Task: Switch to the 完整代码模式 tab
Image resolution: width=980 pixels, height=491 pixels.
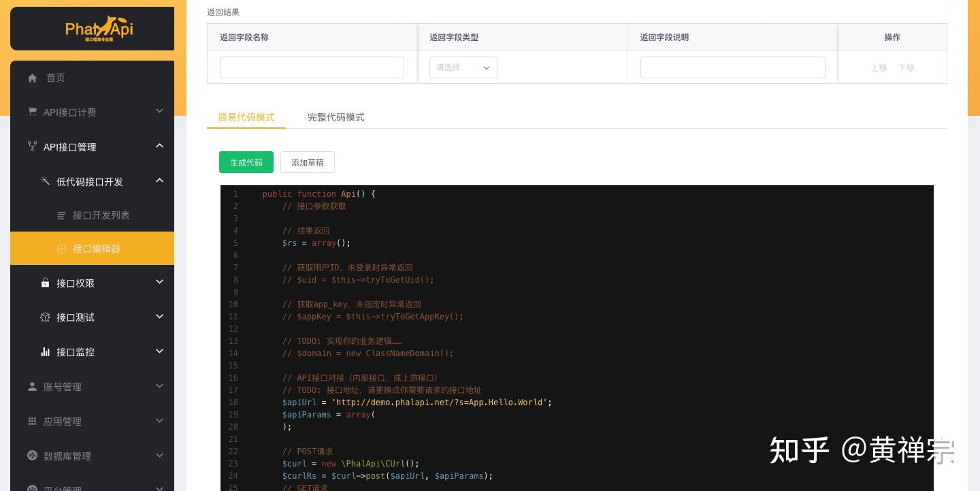Action: tap(336, 117)
